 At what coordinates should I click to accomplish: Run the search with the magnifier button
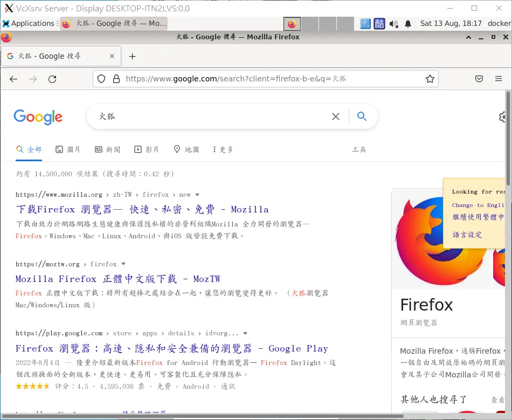pos(362,116)
